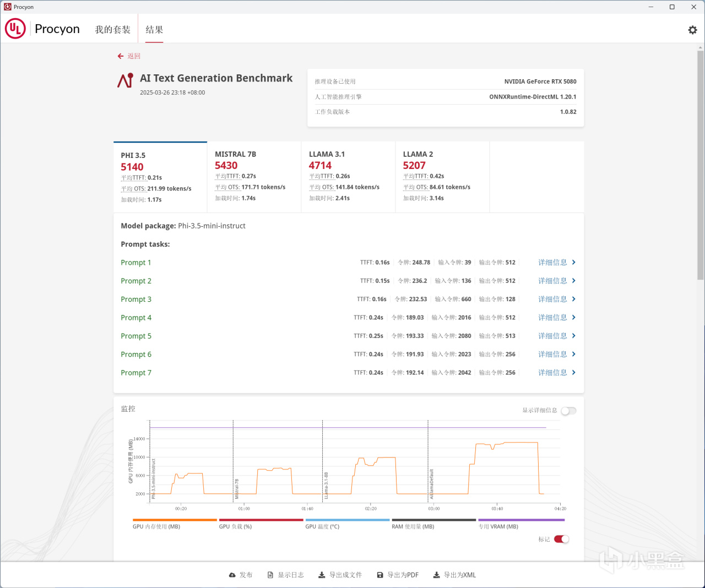The height and width of the screenshot is (588, 705).
Task: Turn off the markers toggle
Action: point(562,539)
